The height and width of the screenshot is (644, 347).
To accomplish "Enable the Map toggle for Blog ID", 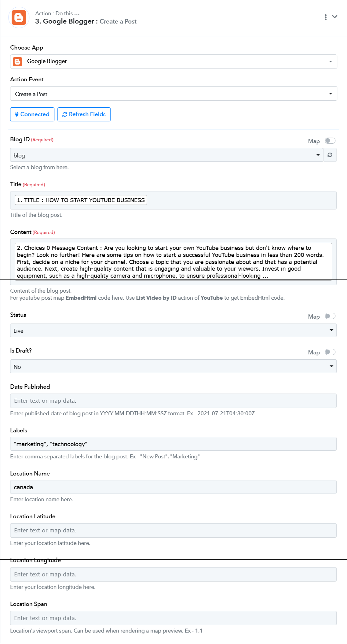I will (330, 141).
